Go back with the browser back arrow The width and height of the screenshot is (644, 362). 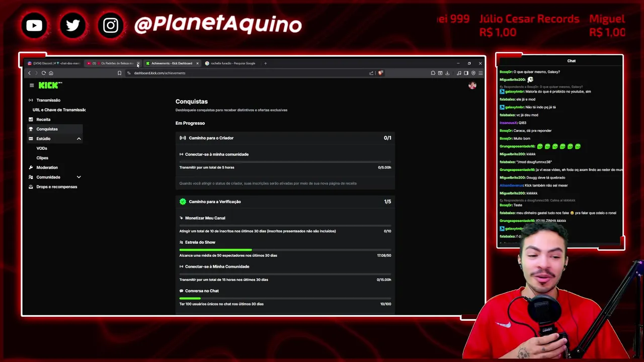pos(29,73)
